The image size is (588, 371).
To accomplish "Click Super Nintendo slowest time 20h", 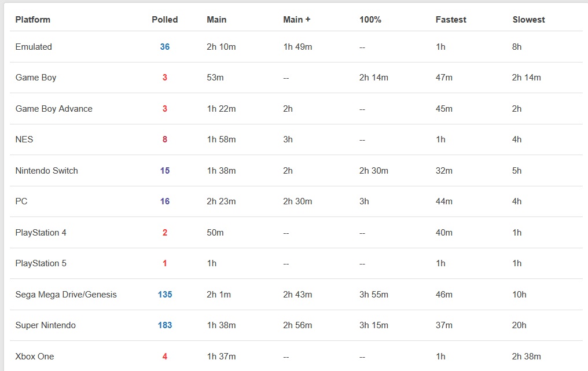I will (x=520, y=325).
